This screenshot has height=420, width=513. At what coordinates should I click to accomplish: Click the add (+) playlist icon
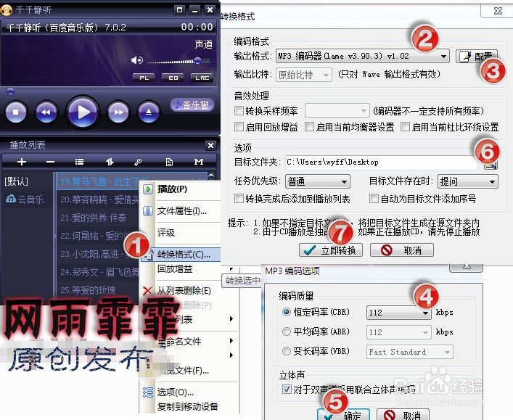pyautogui.click(x=22, y=162)
